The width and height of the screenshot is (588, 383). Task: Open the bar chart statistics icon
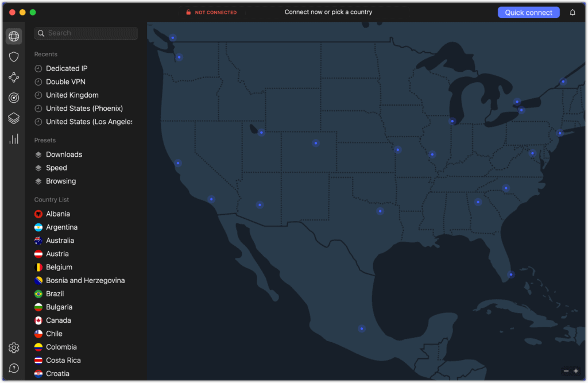(14, 139)
